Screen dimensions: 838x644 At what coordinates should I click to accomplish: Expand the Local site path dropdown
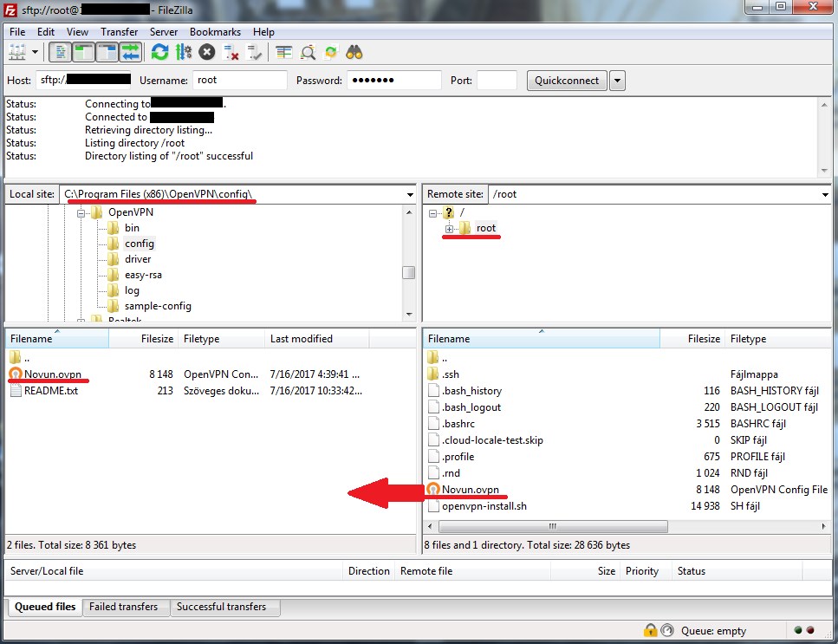click(x=409, y=194)
